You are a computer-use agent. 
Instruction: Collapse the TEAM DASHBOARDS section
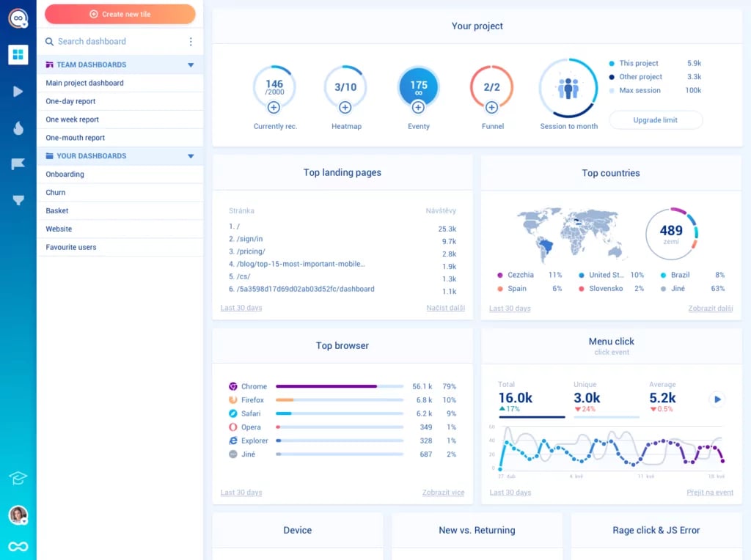(191, 65)
